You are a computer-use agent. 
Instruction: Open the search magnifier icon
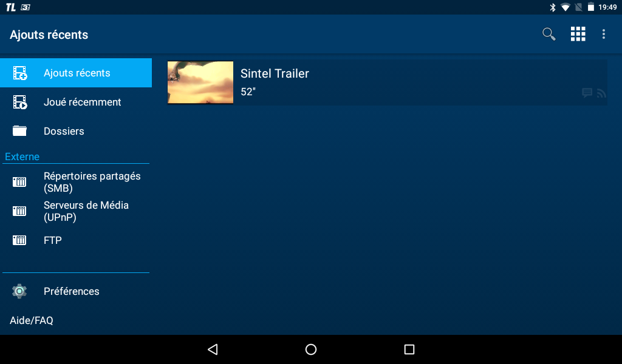click(x=549, y=35)
